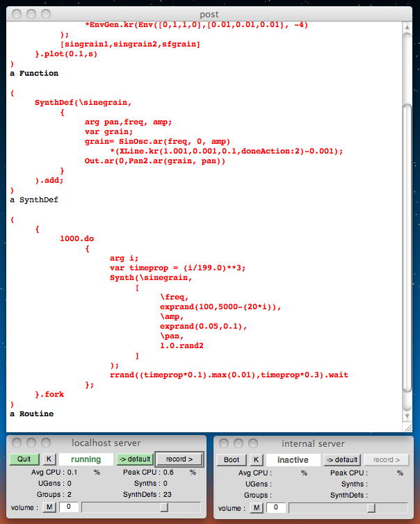Click the ').add;' code line
The image size is (420, 524).
pos(49,181)
